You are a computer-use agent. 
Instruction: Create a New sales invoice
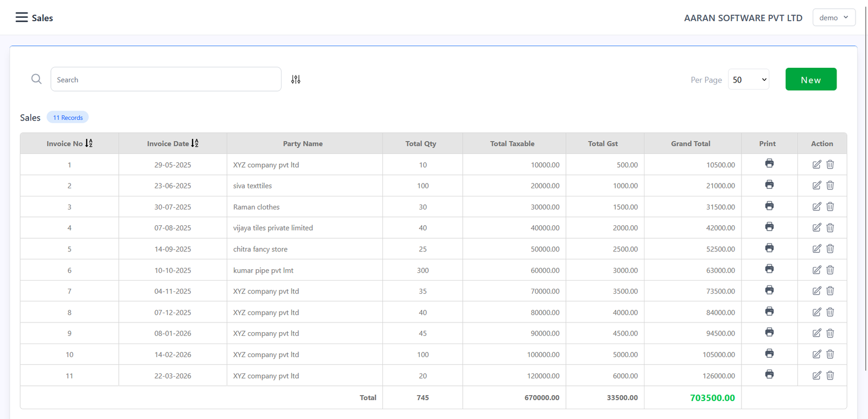click(x=810, y=80)
